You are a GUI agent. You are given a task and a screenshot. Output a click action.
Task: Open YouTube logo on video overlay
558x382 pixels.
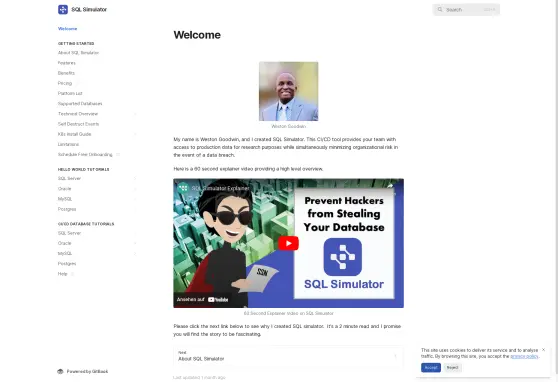tap(218, 300)
